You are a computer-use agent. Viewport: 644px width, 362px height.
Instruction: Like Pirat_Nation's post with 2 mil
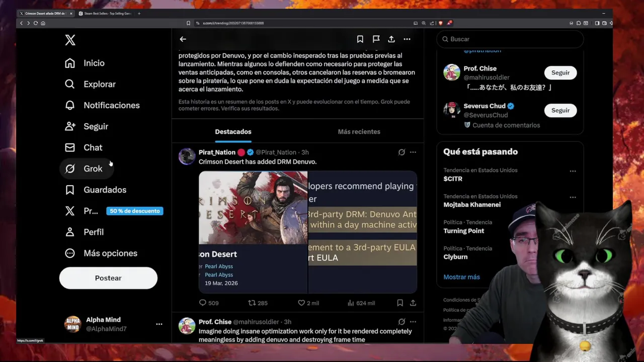pyautogui.click(x=308, y=303)
